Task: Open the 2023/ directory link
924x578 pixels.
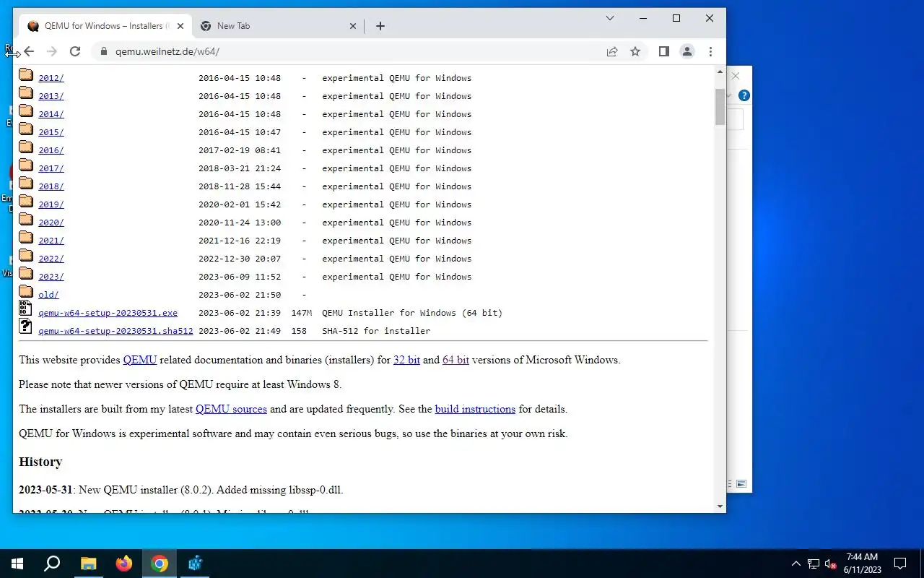Action: (x=51, y=277)
